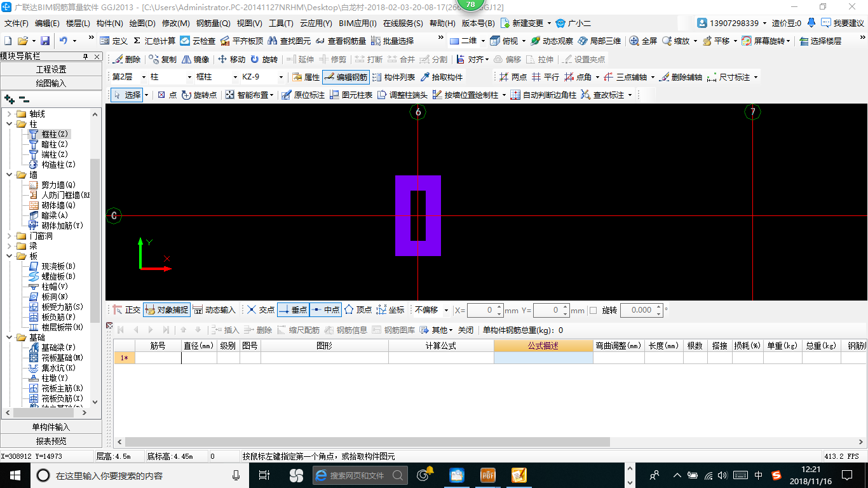Image resolution: width=868 pixels, height=488 pixels.
Task: Open 其他 dropdown in rebar toolbar
Action: (436, 330)
